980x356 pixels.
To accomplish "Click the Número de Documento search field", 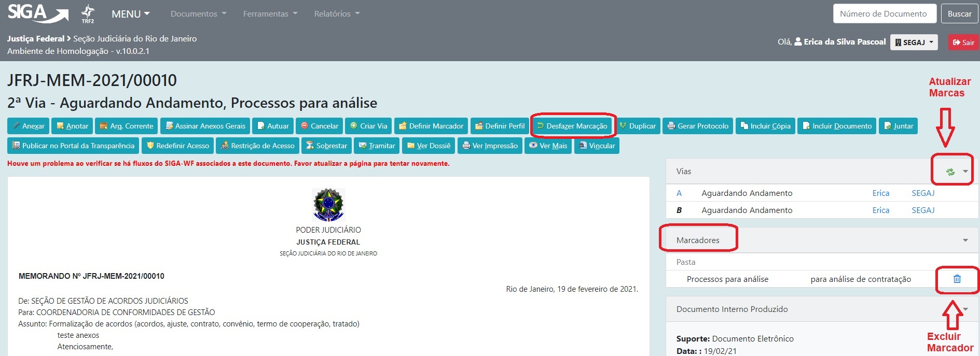I will point(884,14).
